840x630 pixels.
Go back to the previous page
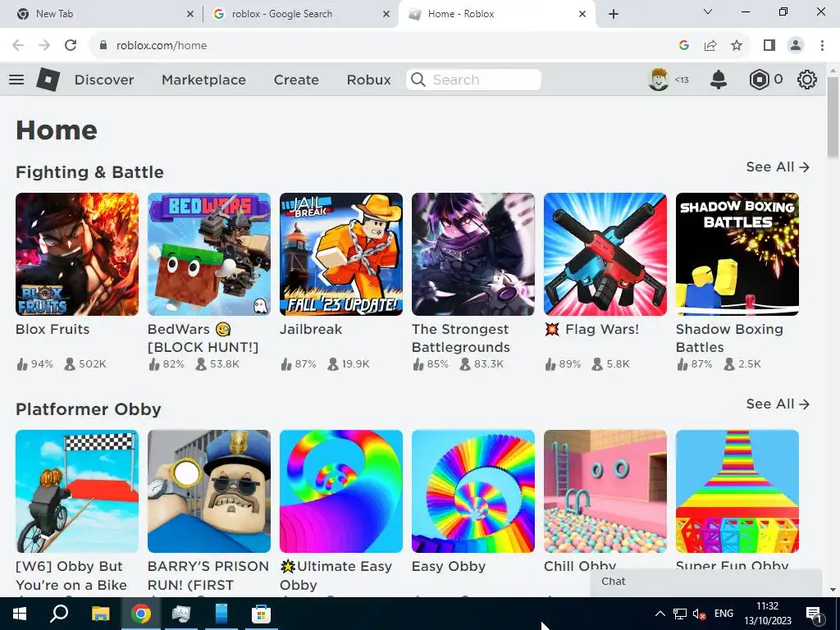point(18,46)
